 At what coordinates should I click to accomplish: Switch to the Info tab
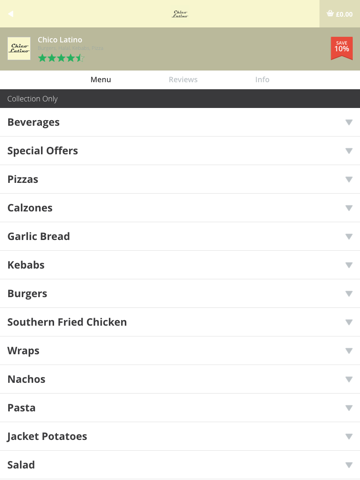click(x=262, y=80)
